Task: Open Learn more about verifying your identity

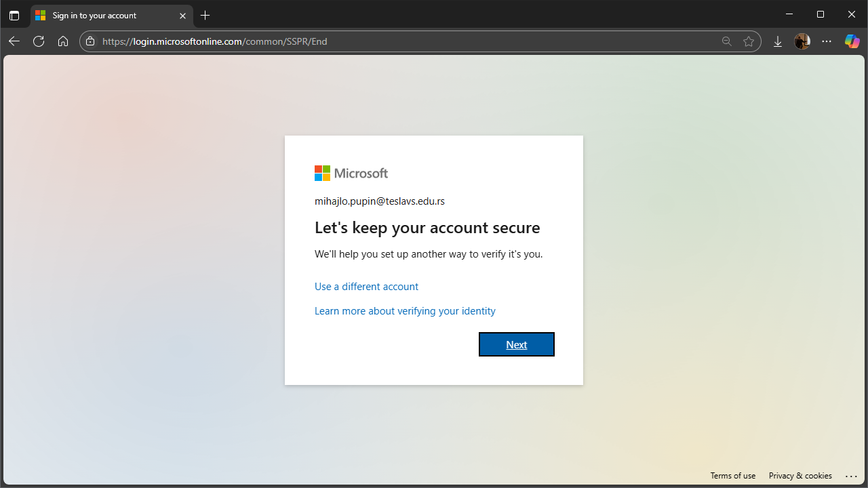Action: click(x=405, y=311)
